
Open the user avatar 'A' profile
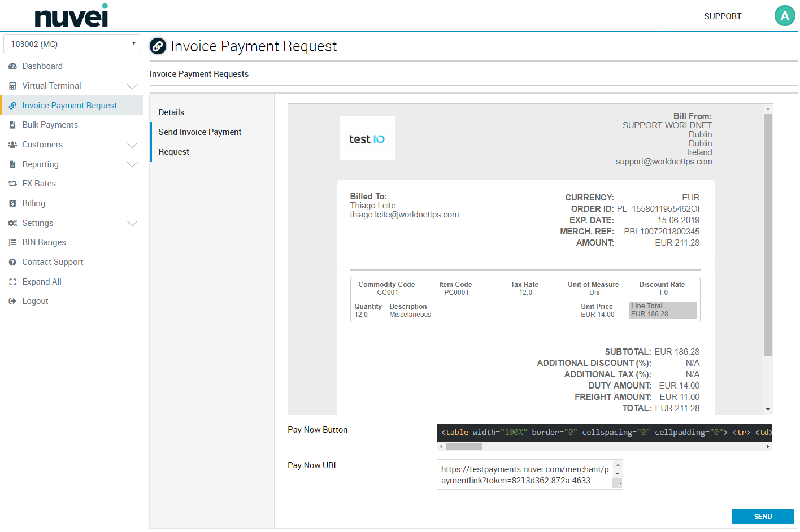coord(784,16)
